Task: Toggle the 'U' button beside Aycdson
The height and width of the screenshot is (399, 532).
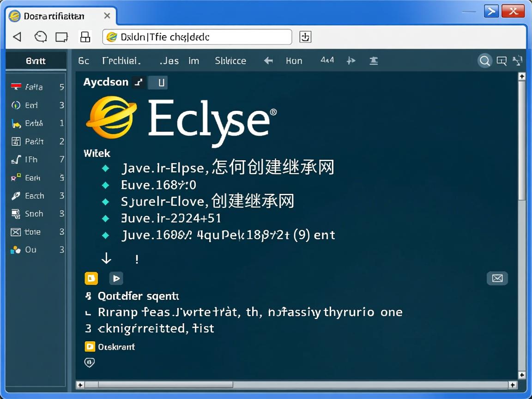Action: coord(157,83)
